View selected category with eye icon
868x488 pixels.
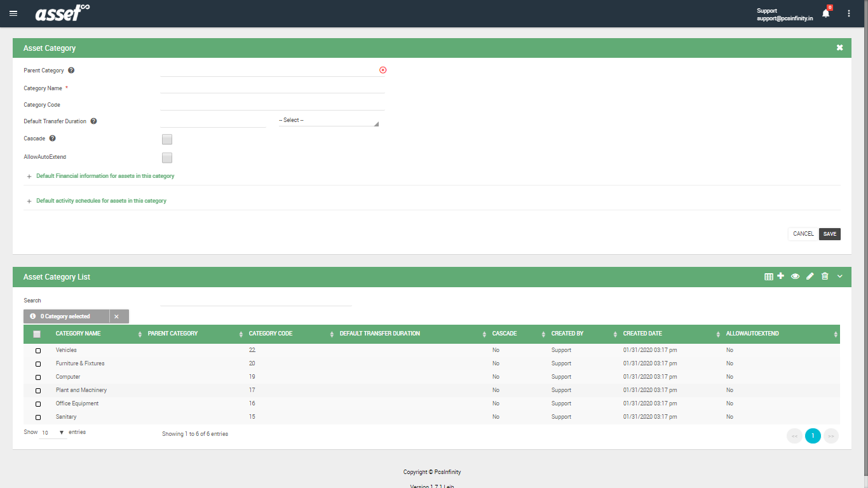click(x=795, y=276)
